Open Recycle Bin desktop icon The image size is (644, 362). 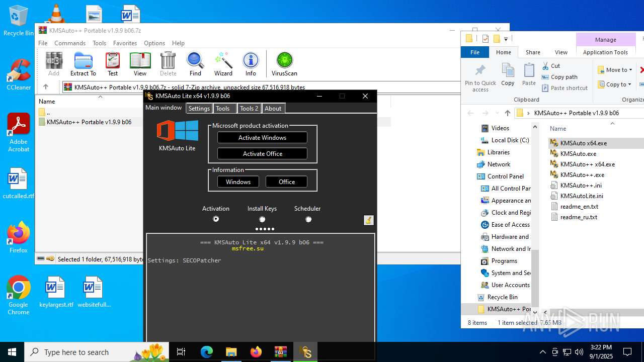[x=19, y=21]
